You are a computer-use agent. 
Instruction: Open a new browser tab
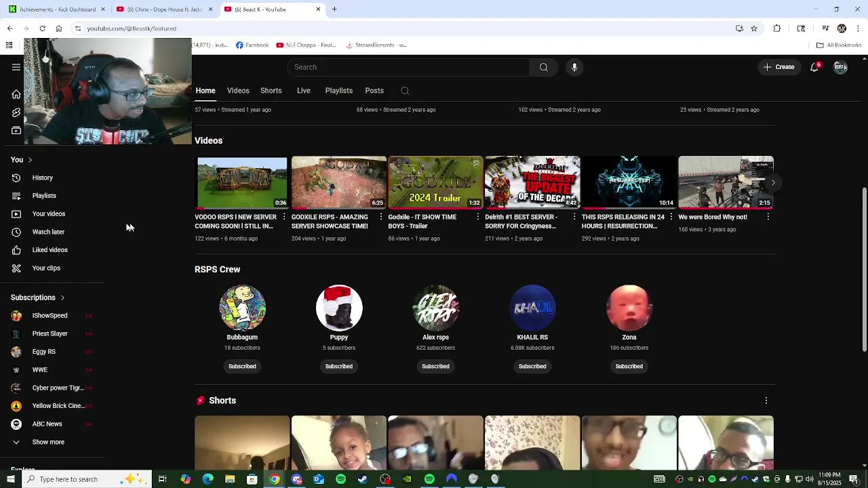point(334,9)
